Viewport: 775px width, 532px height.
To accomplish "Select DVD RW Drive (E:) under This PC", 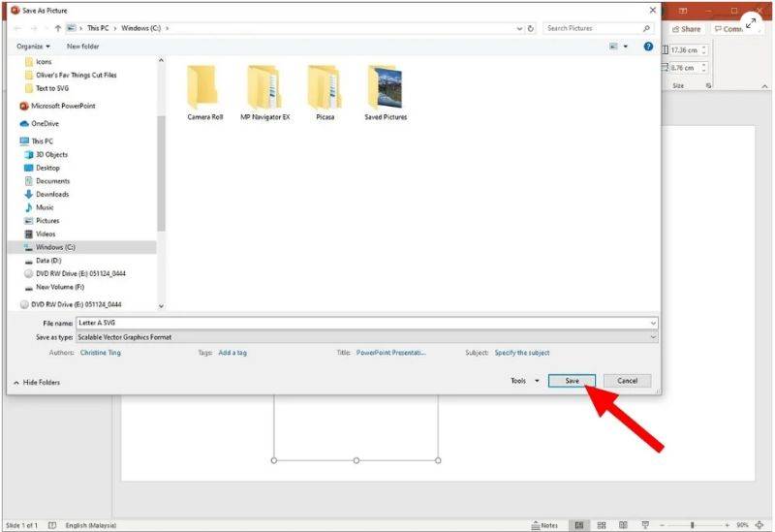I will pos(80,273).
